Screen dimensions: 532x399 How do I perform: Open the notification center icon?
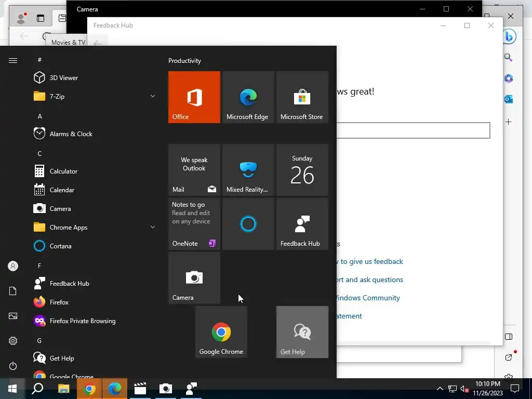515,389
